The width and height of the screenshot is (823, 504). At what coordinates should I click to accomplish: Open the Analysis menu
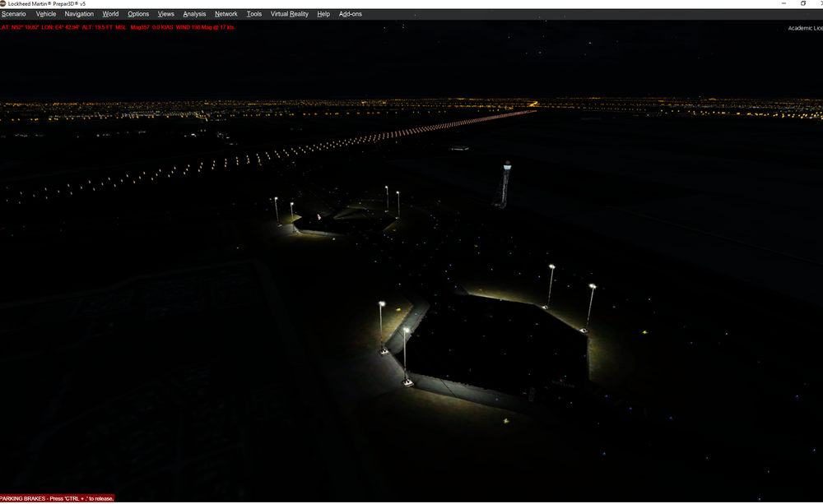[194, 14]
